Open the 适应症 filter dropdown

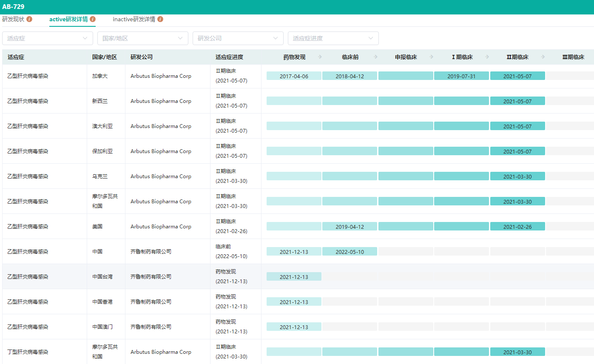click(47, 38)
